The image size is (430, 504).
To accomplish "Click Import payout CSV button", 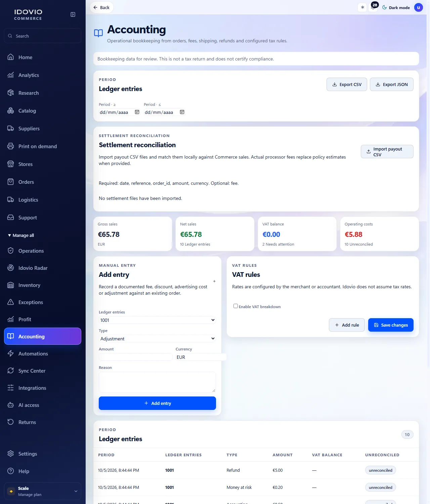I will [x=387, y=152].
